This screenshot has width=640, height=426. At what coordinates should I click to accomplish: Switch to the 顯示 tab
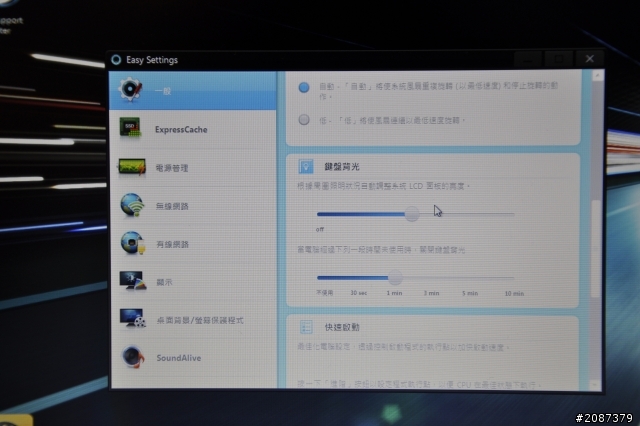pyautogui.click(x=193, y=282)
